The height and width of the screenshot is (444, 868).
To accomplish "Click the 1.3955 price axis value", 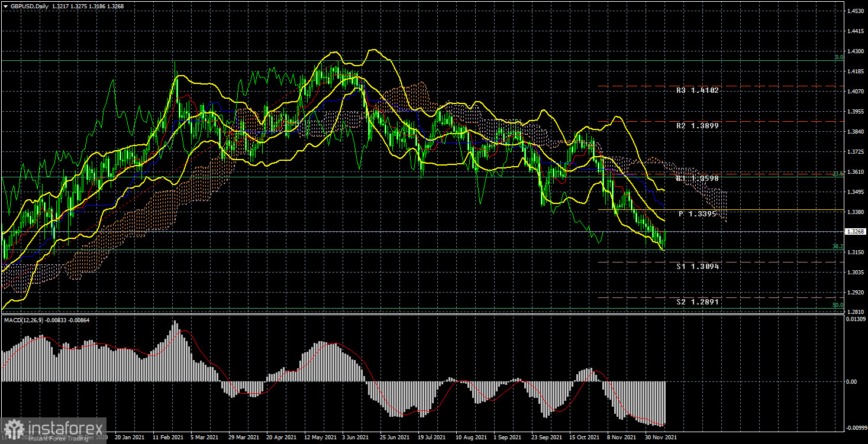I will click(856, 112).
